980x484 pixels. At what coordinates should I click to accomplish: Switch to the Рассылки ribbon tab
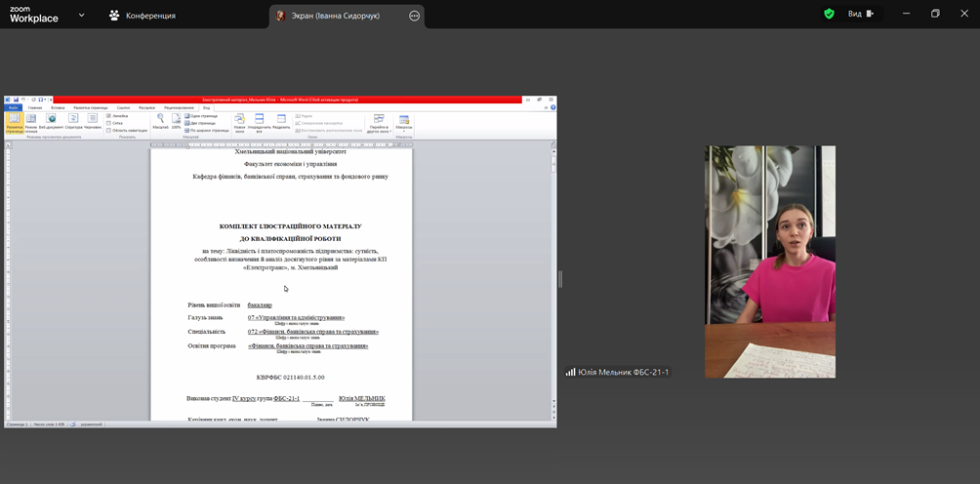(147, 107)
